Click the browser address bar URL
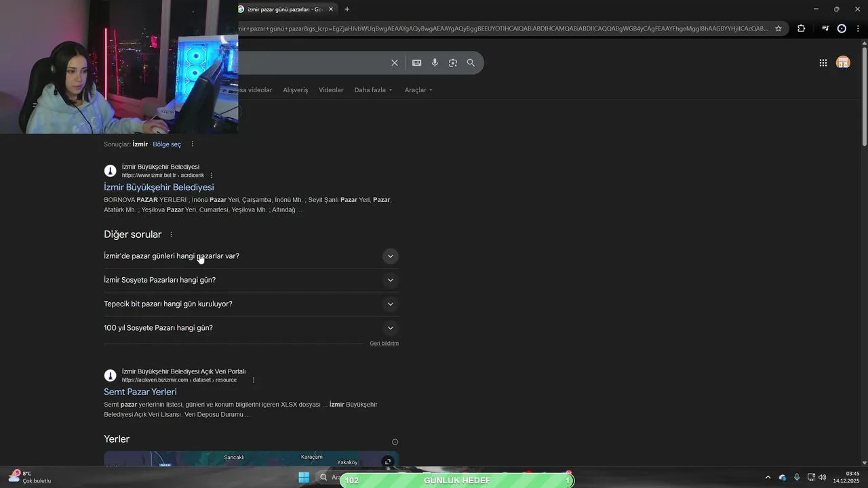This screenshot has height=488, width=868. [x=503, y=28]
